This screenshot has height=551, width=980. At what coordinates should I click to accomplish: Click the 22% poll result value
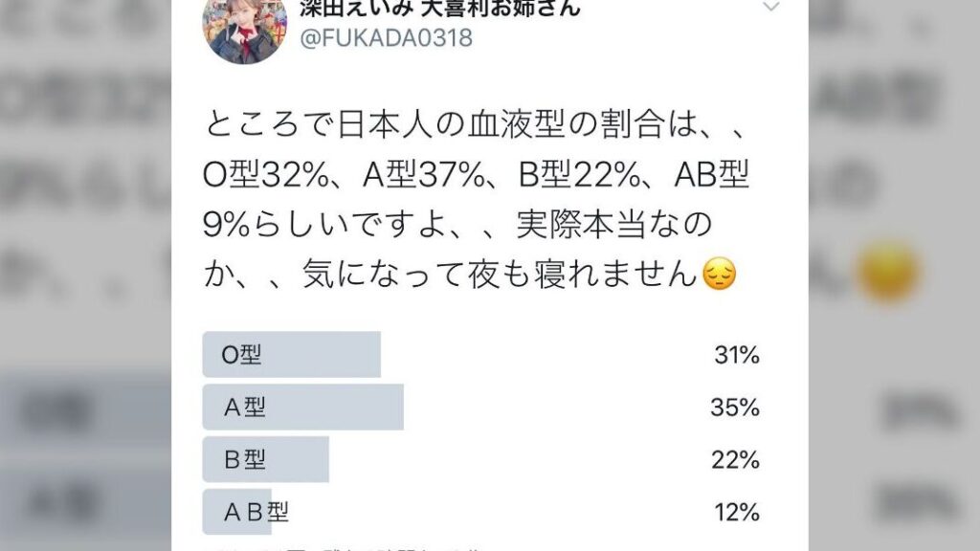click(x=736, y=460)
